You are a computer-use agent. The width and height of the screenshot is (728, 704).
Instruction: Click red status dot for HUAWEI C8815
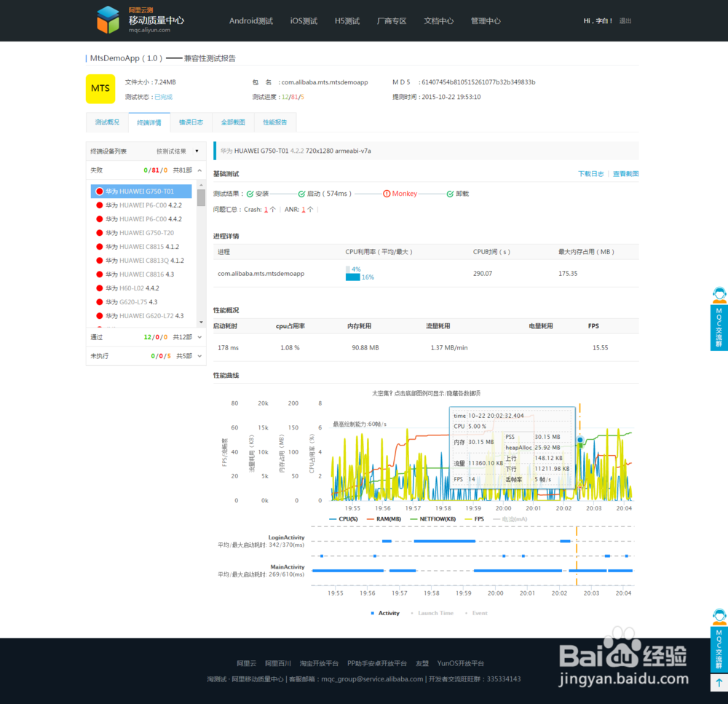click(99, 247)
